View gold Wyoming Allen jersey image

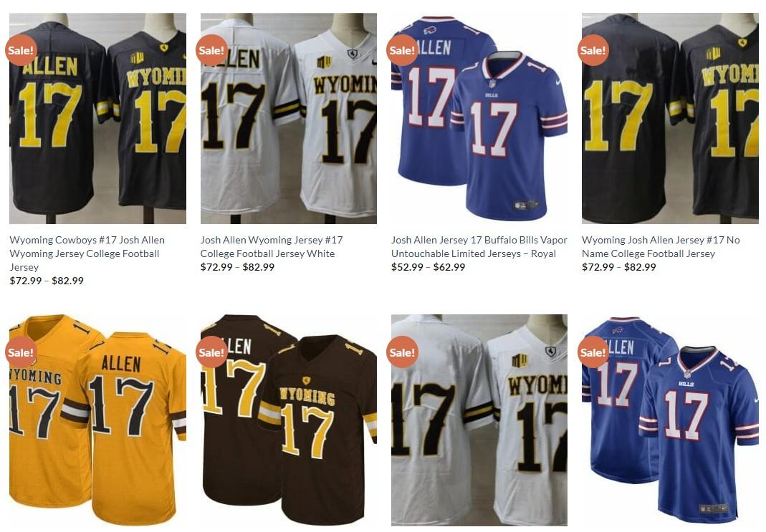coord(97,420)
